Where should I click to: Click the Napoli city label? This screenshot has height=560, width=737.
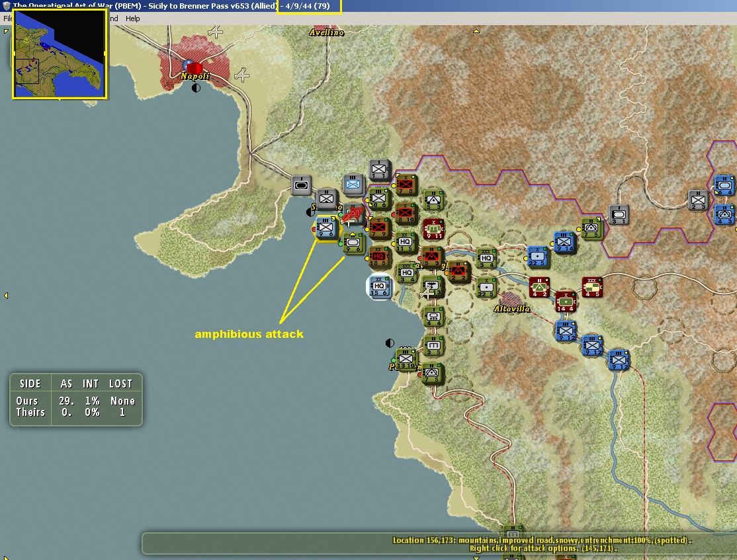coord(195,76)
